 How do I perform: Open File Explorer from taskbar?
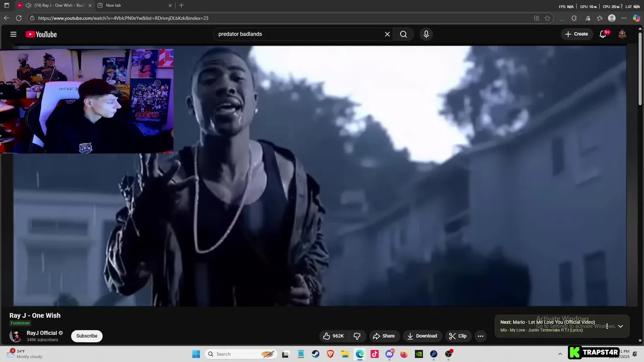coord(345,354)
